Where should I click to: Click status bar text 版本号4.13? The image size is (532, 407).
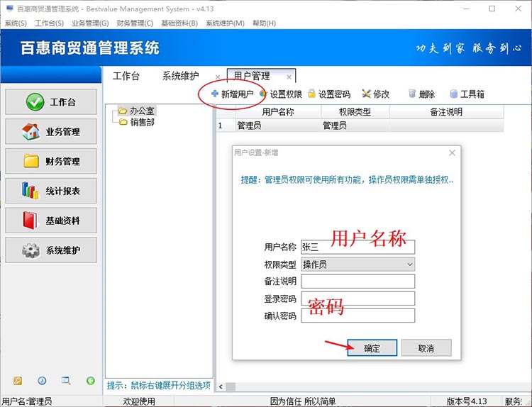(467, 401)
